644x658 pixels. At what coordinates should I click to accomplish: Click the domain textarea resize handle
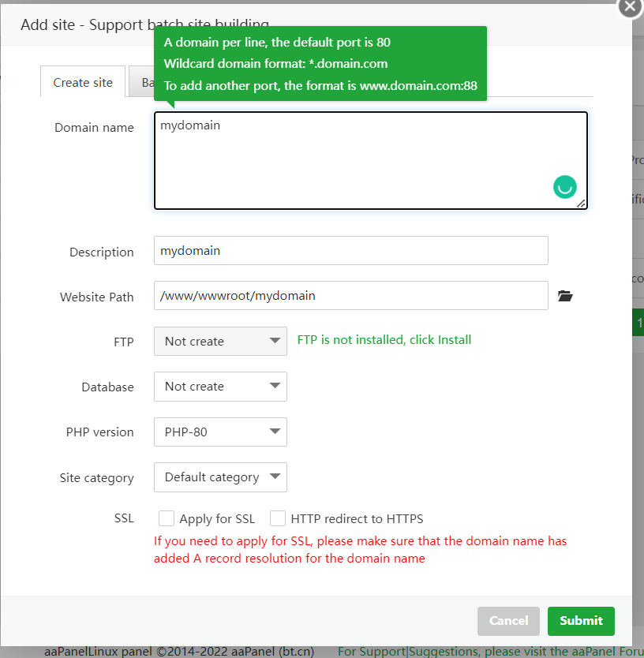click(x=582, y=204)
